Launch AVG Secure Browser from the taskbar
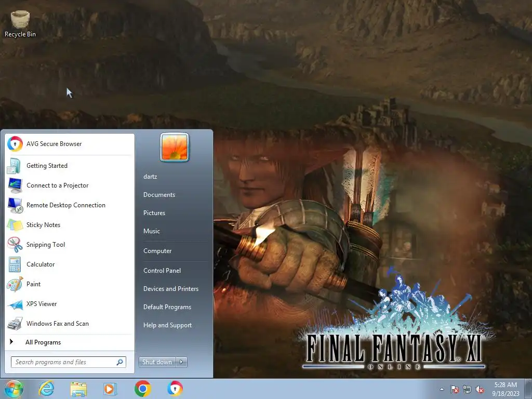The width and height of the screenshot is (532, 399). tap(175, 389)
